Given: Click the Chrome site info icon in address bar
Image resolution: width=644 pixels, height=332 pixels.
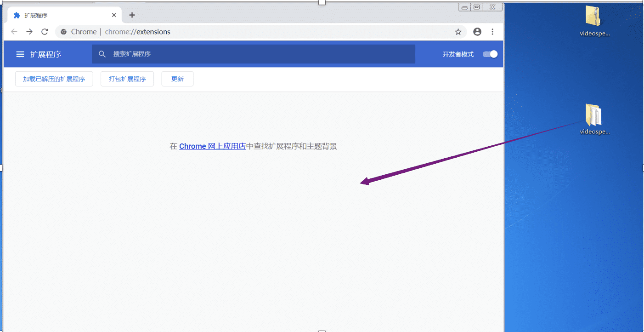Looking at the screenshot, I should point(64,32).
